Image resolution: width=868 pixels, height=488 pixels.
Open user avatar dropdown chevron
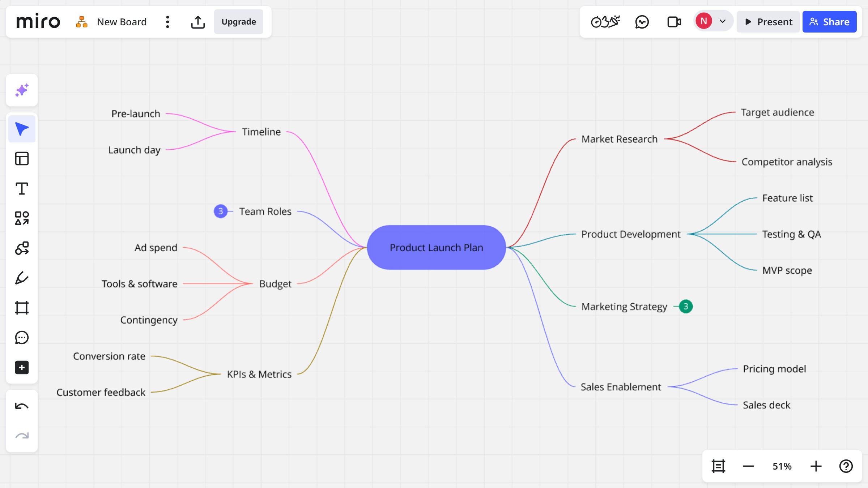click(723, 21)
